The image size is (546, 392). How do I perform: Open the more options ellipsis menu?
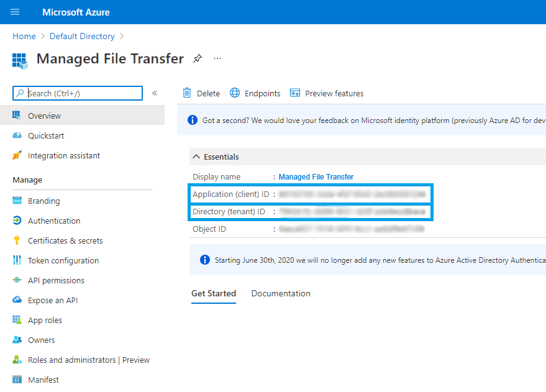[x=217, y=58]
